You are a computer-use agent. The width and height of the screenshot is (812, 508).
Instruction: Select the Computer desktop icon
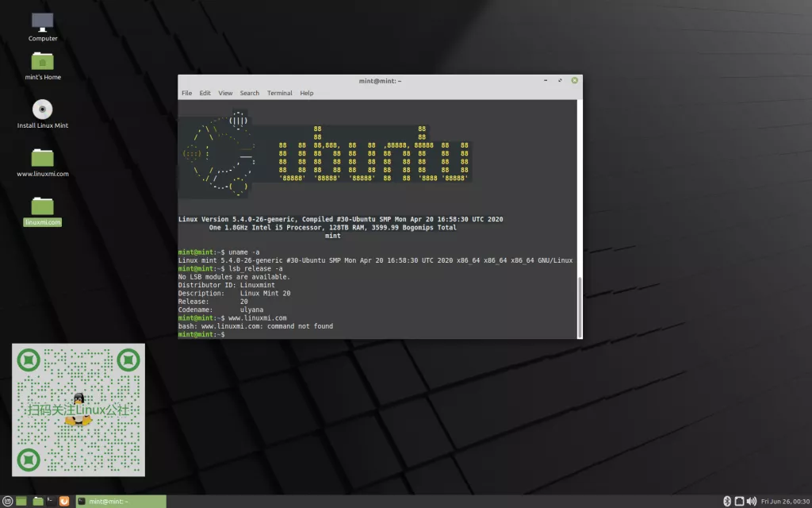coord(43,27)
